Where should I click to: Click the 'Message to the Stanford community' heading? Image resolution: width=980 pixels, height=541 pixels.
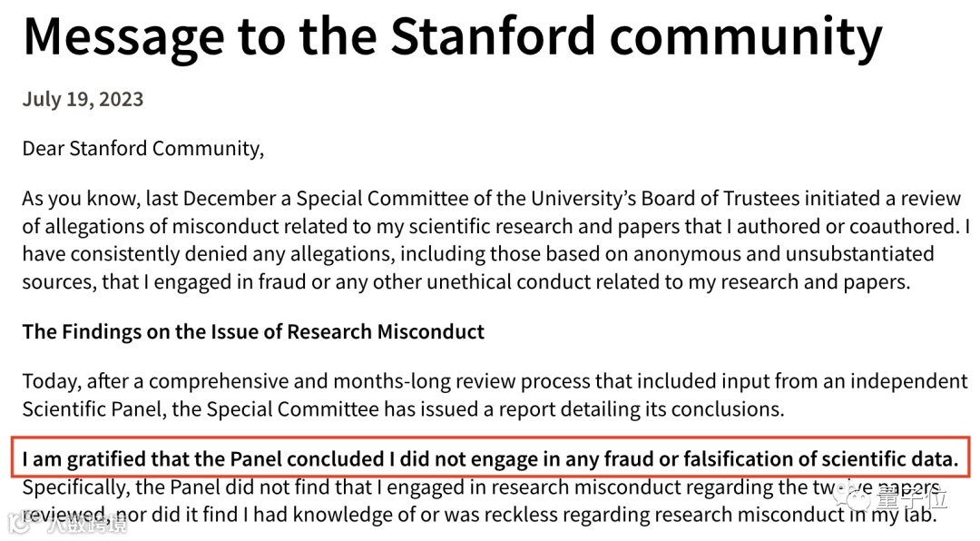pos(453,37)
